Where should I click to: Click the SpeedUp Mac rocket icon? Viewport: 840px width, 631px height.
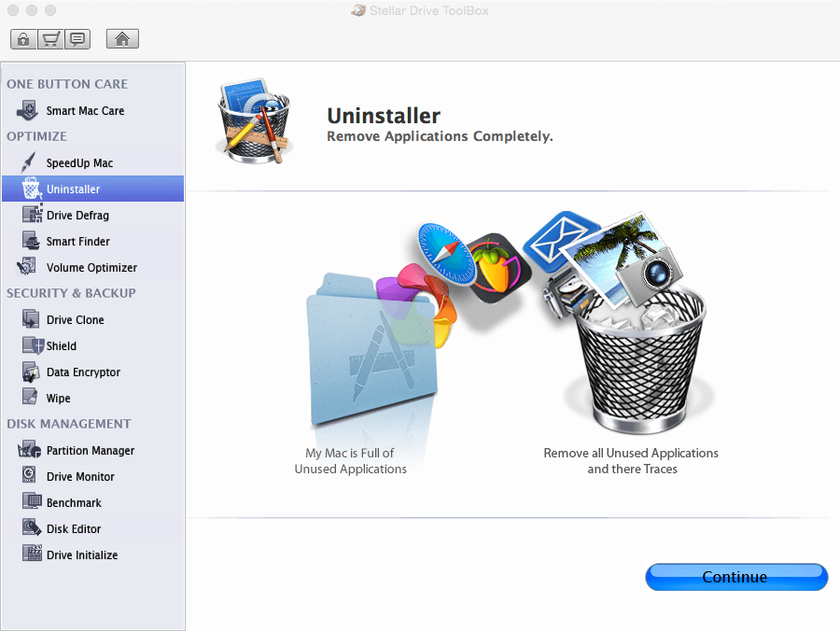pos(28,162)
